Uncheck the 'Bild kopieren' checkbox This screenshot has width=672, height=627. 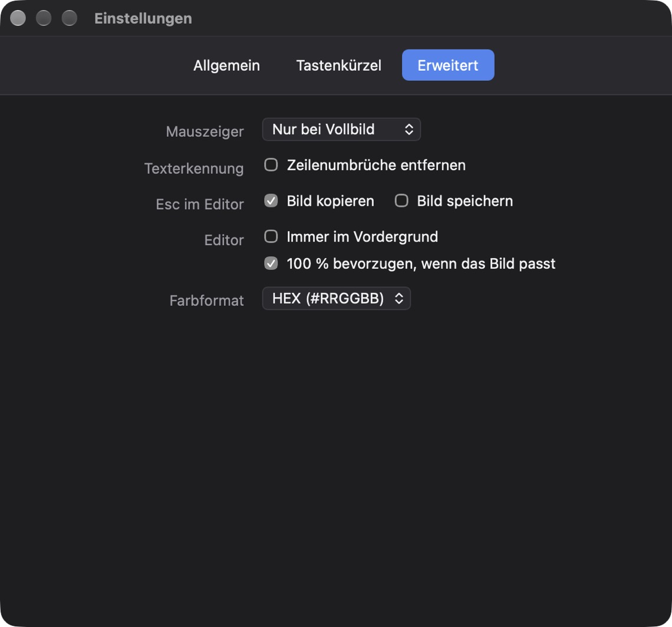271,200
